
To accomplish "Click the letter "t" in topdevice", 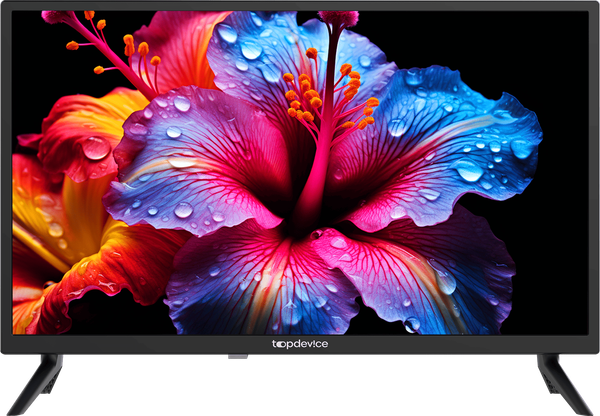I will click(275, 344).
